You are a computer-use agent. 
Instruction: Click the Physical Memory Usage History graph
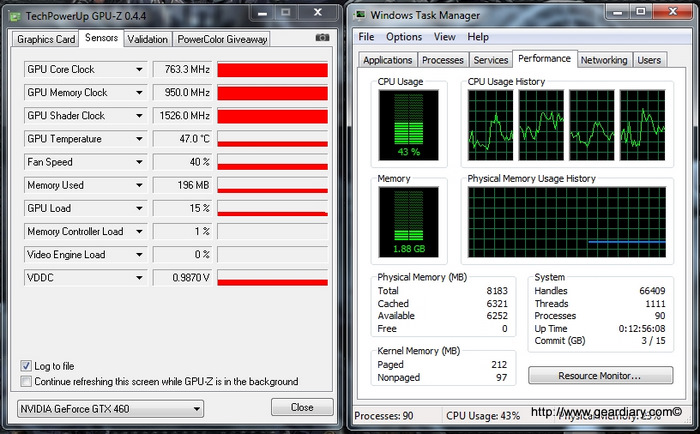coord(567,222)
